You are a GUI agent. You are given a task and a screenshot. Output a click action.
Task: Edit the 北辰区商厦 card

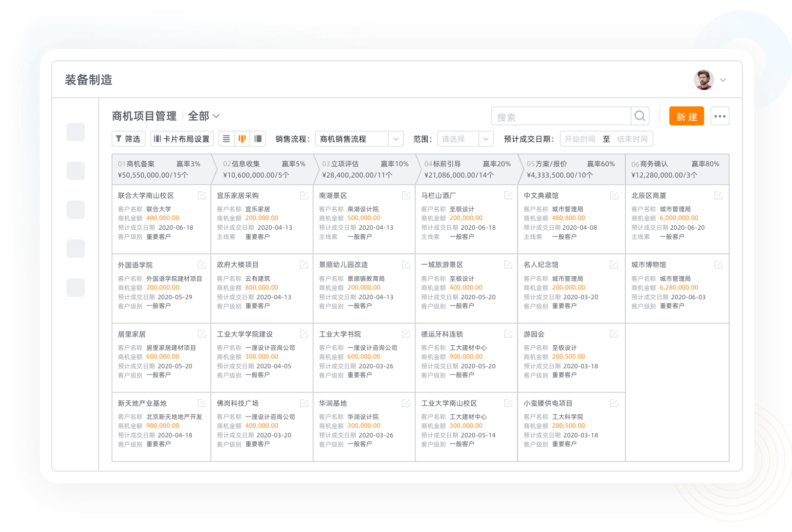coord(718,195)
